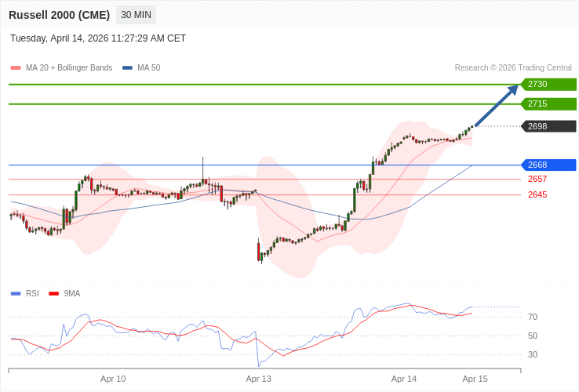The image size is (579, 392).
Task: Click the Russell 2000 (CME) title
Action: [x=60, y=15]
